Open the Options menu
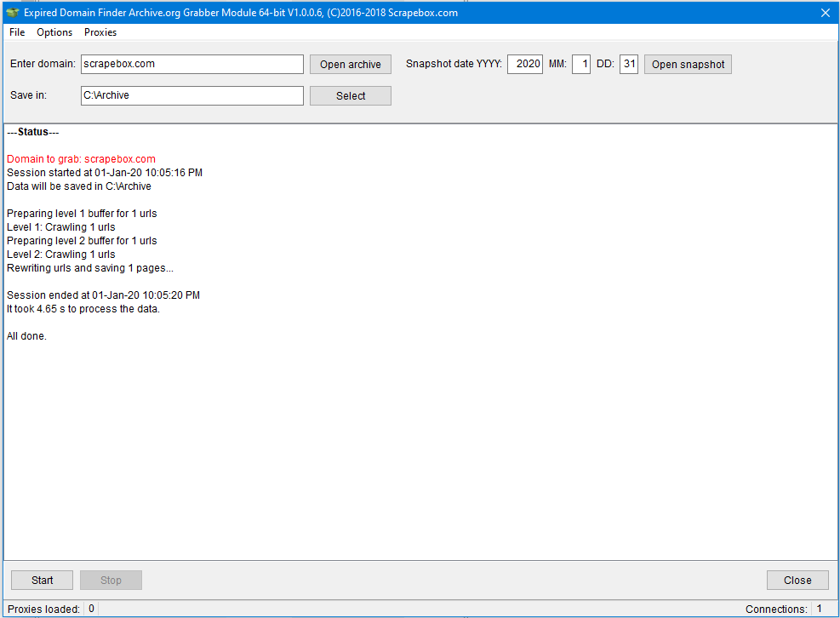840x618 pixels. click(54, 32)
